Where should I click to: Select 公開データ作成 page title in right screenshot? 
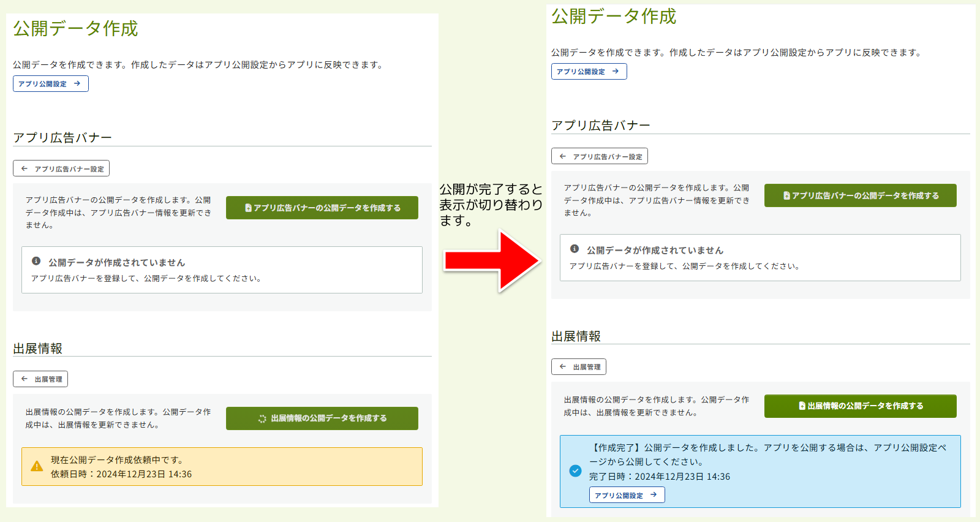[x=614, y=16]
